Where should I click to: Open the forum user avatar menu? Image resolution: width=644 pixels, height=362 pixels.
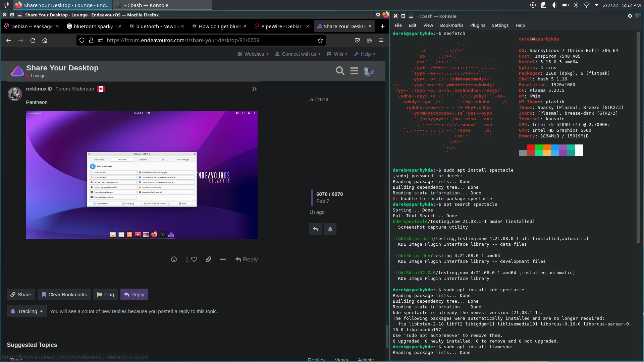369,71
